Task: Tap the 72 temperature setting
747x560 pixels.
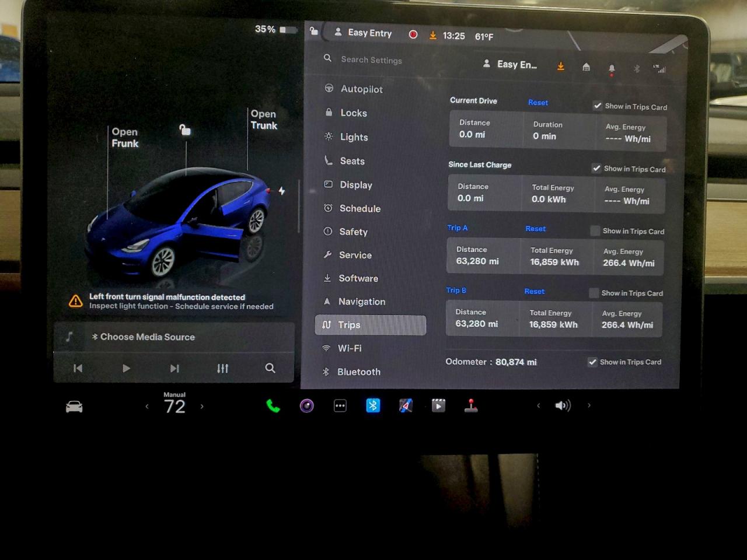Action: (x=174, y=406)
